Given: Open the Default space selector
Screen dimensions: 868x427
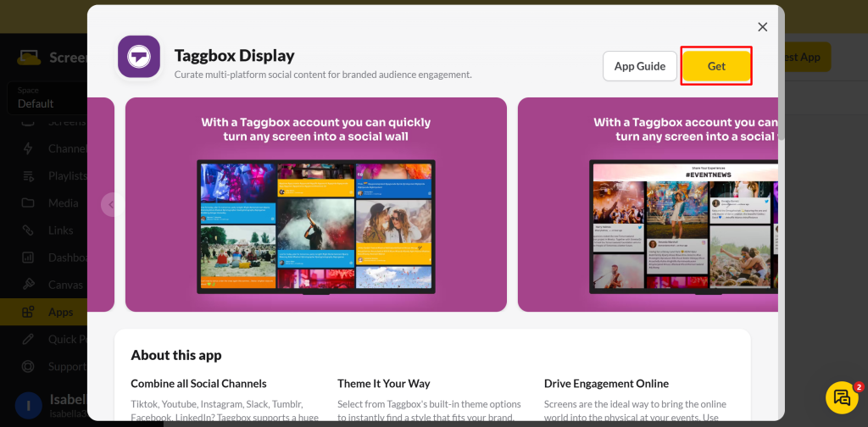Looking at the screenshot, I should pyautogui.click(x=47, y=98).
